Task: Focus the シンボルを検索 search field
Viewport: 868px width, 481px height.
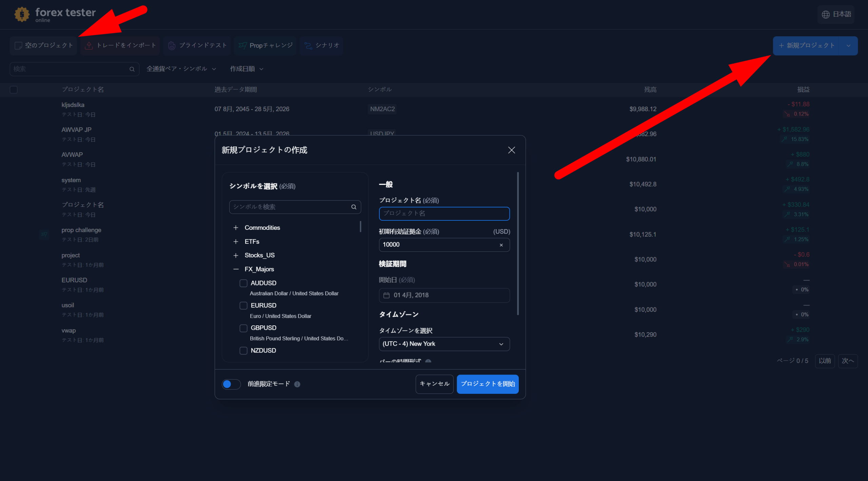Action: tap(295, 207)
